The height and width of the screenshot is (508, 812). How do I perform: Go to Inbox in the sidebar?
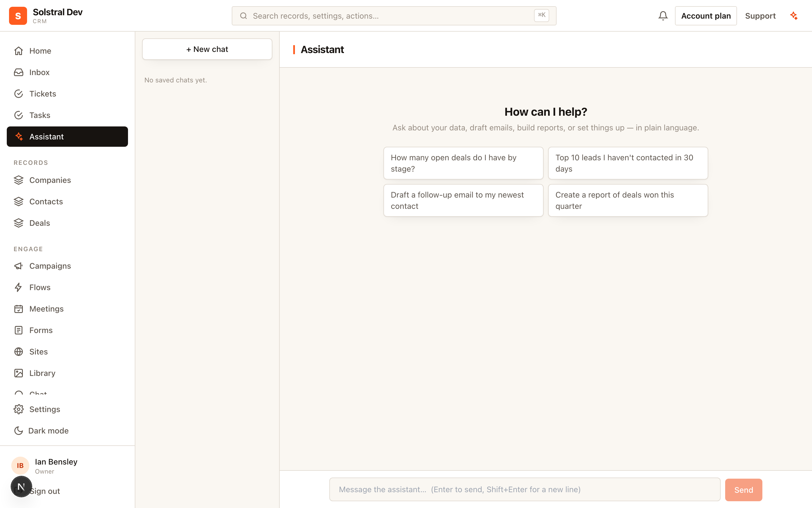(67, 72)
